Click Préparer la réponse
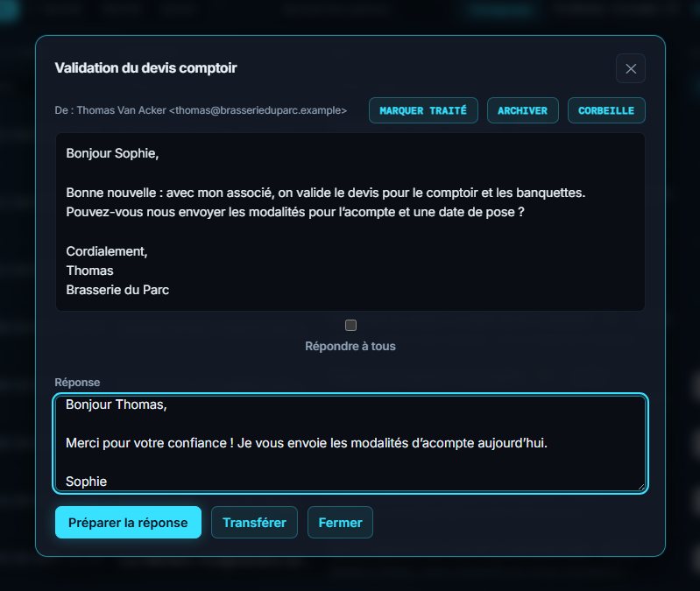Image resolution: width=700 pixels, height=591 pixels. [x=128, y=523]
